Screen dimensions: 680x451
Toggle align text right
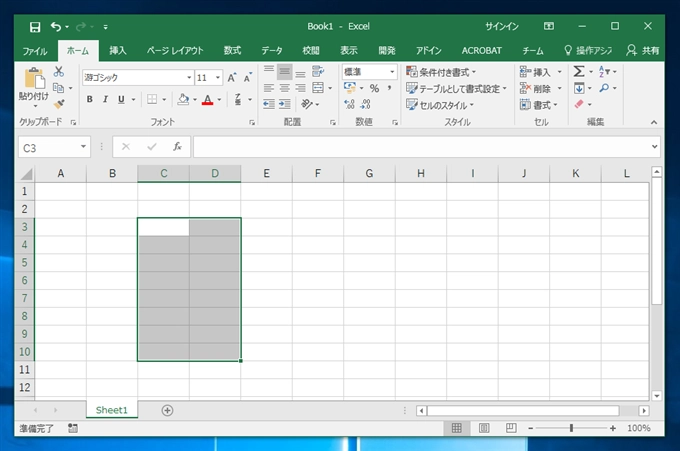(x=300, y=88)
